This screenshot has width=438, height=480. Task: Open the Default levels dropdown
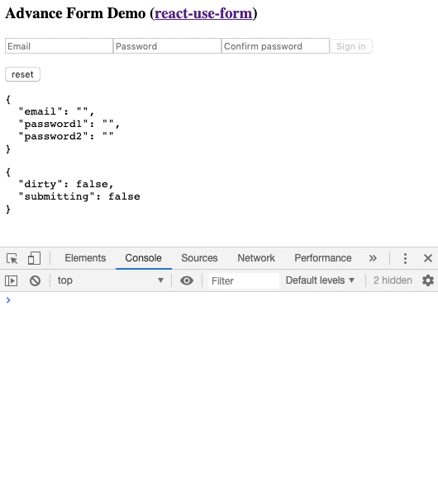320,280
